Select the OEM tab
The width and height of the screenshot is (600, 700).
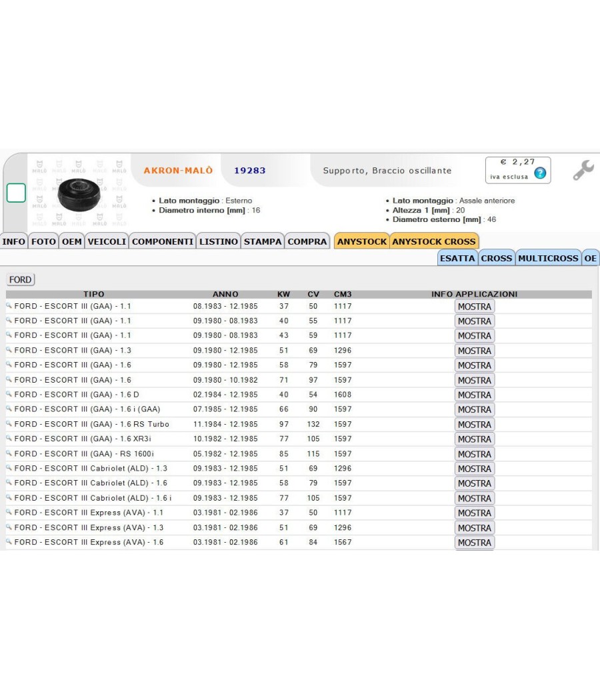tap(72, 241)
